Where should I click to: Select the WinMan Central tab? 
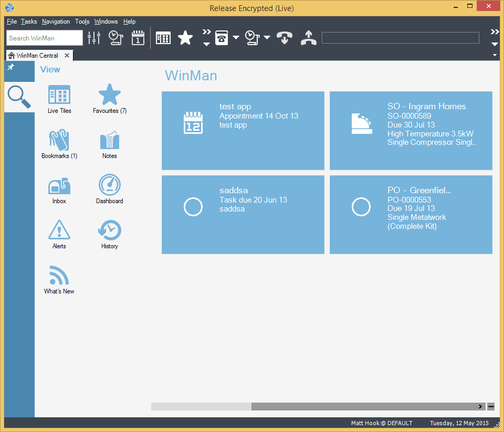(x=35, y=55)
